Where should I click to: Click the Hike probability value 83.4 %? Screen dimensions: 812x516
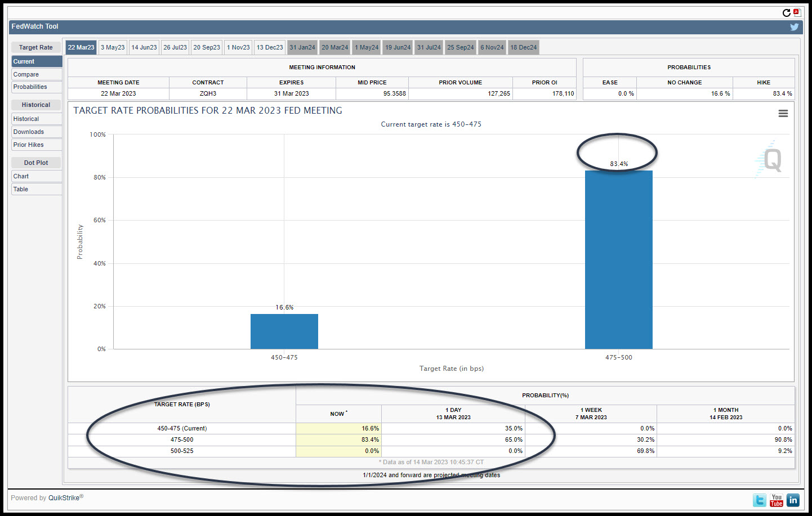point(782,93)
